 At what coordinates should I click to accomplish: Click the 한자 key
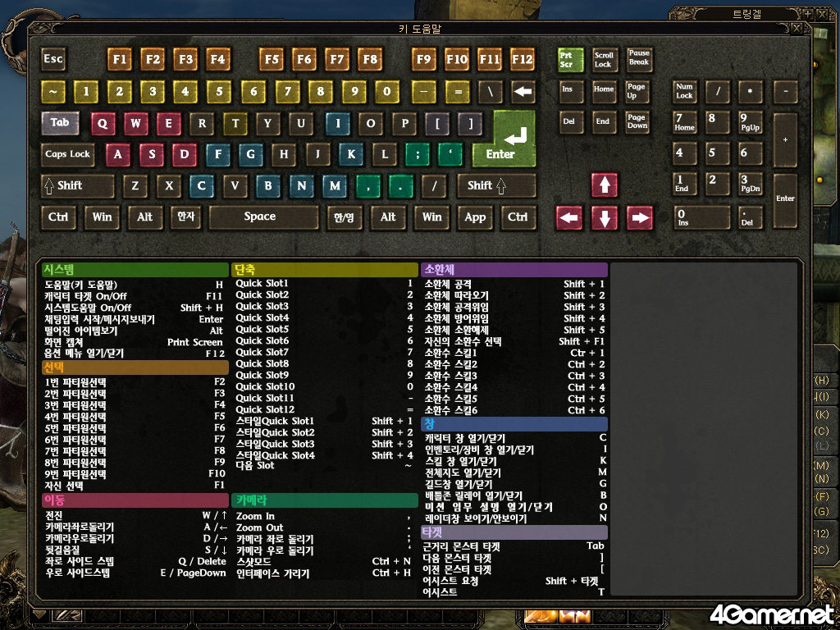click(x=186, y=217)
